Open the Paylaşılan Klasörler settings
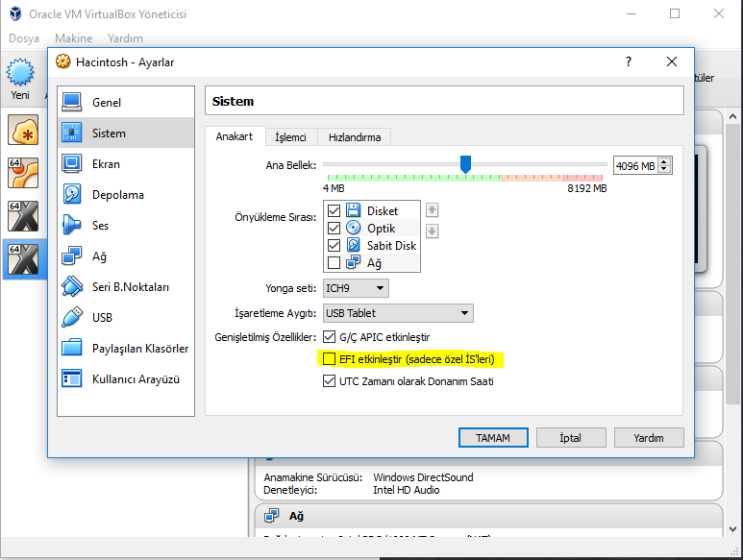The width and height of the screenshot is (743, 560). pos(126,349)
